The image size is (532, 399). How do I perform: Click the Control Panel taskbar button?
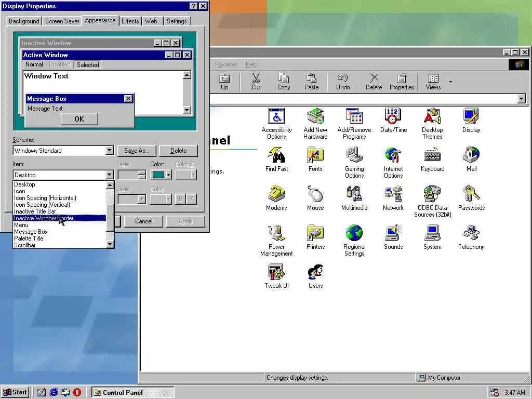point(132,393)
